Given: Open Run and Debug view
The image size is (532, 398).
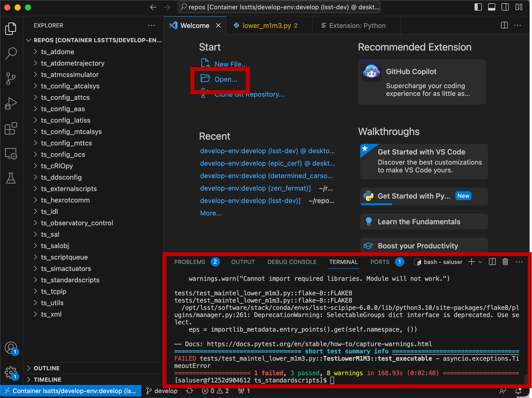Looking at the screenshot, I should click(11, 104).
